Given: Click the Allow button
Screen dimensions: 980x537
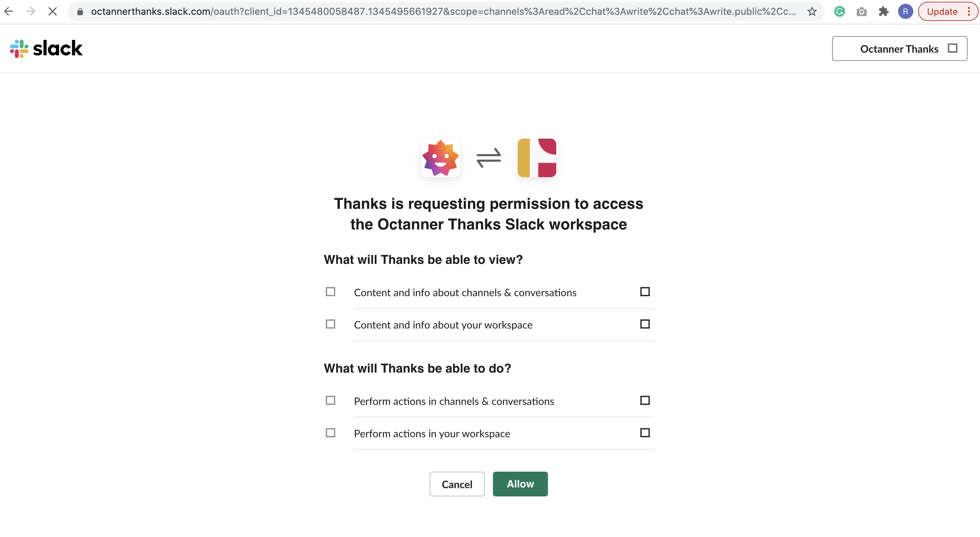Looking at the screenshot, I should [520, 484].
